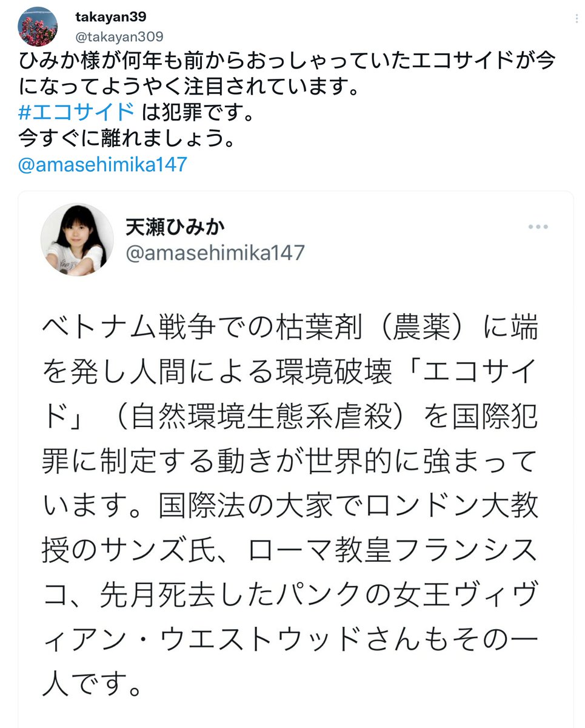
Task: Click gray @amasehimika147 handle in quoted tweet
Action: click(215, 253)
